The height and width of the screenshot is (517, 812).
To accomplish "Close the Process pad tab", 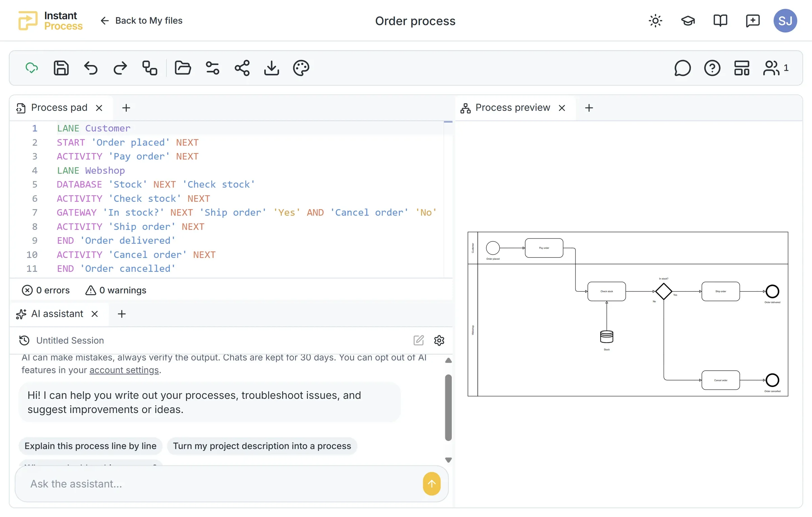I will [99, 108].
